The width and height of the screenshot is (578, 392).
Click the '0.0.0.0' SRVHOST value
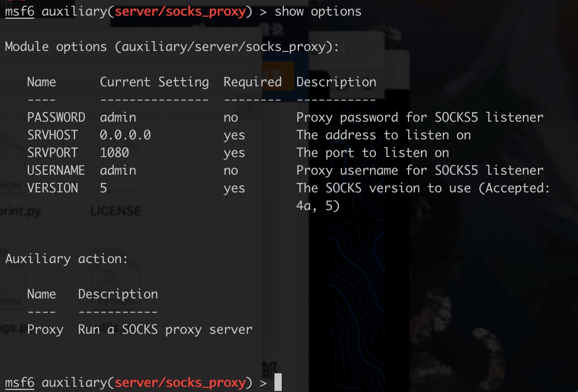click(x=125, y=135)
